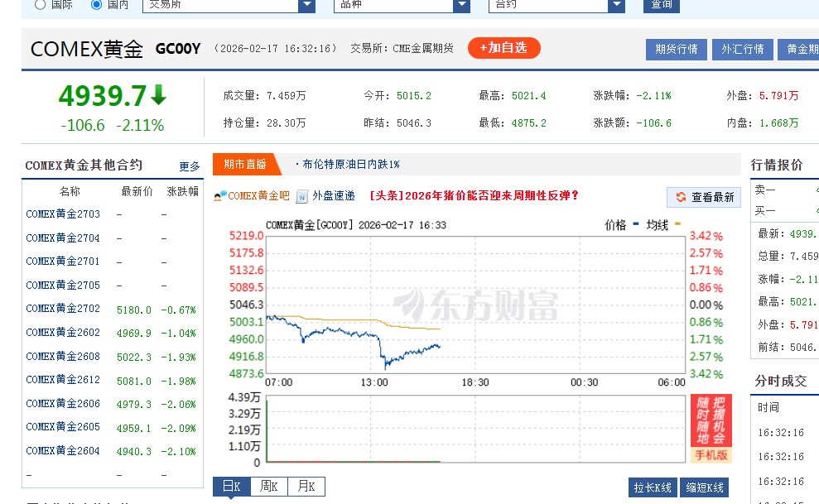
Task: Click the 拉长K线 button
Action: [x=653, y=487]
